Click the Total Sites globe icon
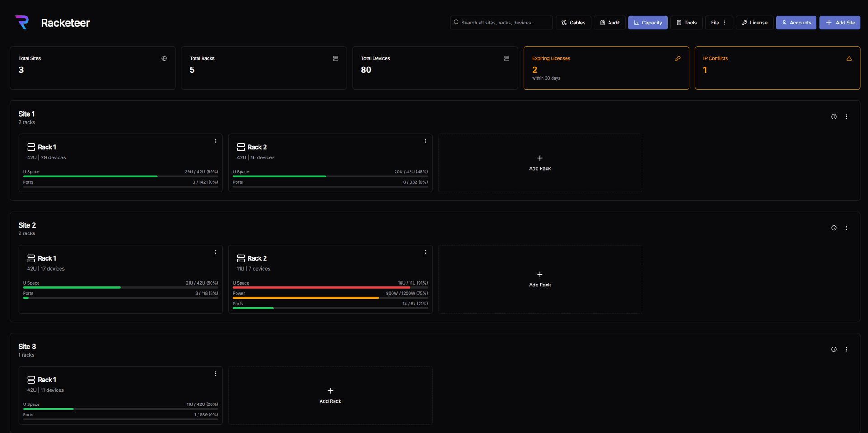 [164, 58]
